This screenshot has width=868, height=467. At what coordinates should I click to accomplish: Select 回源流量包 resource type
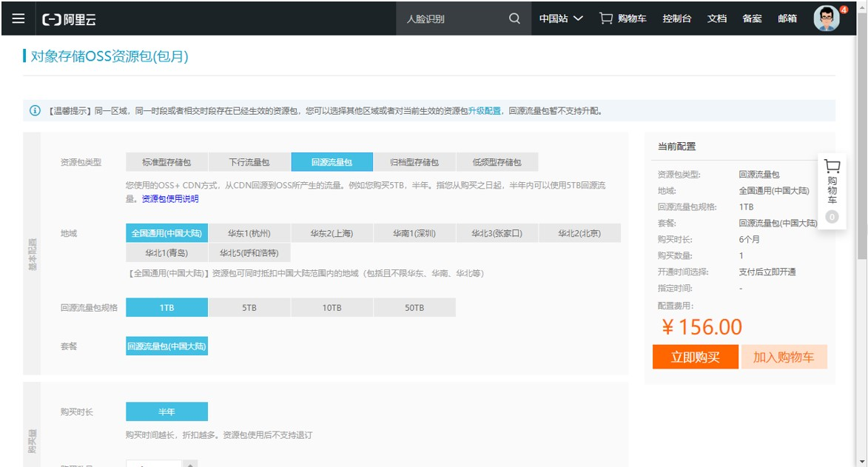pyautogui.click(x=332, y=162)
